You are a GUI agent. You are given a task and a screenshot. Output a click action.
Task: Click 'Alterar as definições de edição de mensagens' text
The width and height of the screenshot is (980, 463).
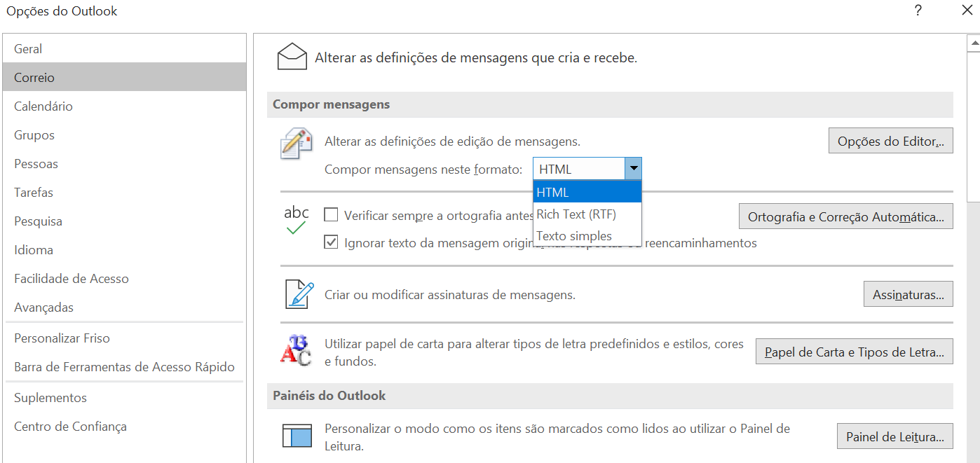click(x=452, y=141)
